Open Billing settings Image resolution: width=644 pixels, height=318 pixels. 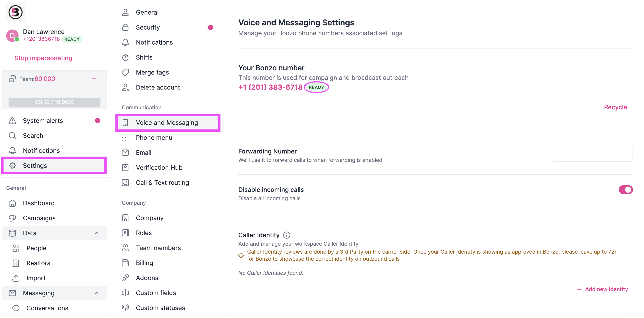point(144,263)
